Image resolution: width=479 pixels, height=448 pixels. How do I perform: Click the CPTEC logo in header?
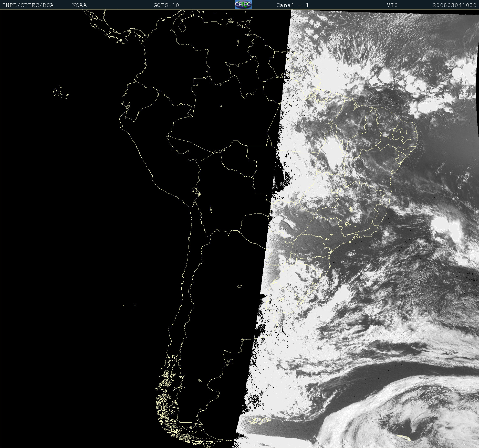(x=243, y=5)
